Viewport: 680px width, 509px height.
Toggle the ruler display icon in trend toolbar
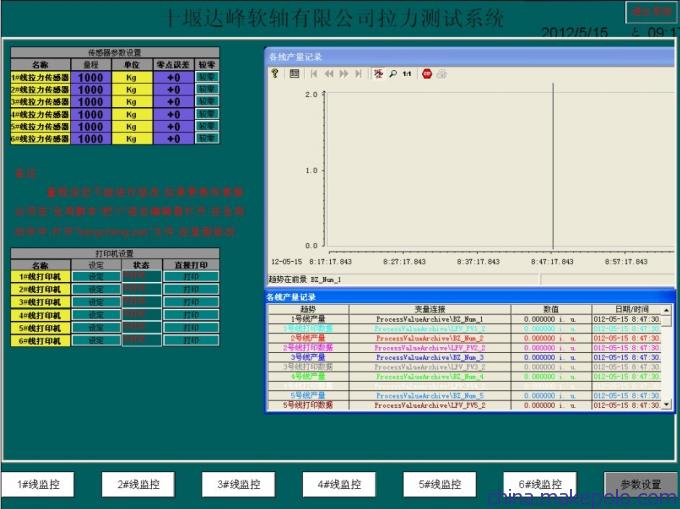point(378,74)
